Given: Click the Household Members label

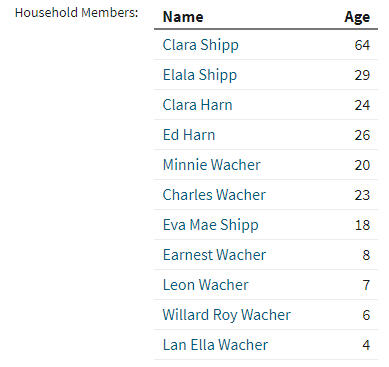Looking at the screenshot, I should point(77,13).
